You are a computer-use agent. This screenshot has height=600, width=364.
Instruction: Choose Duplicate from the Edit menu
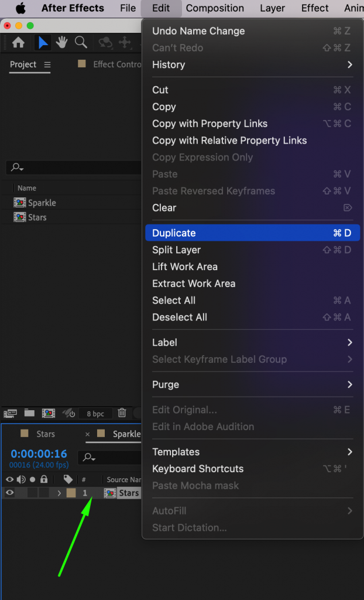tap(174, 233)
